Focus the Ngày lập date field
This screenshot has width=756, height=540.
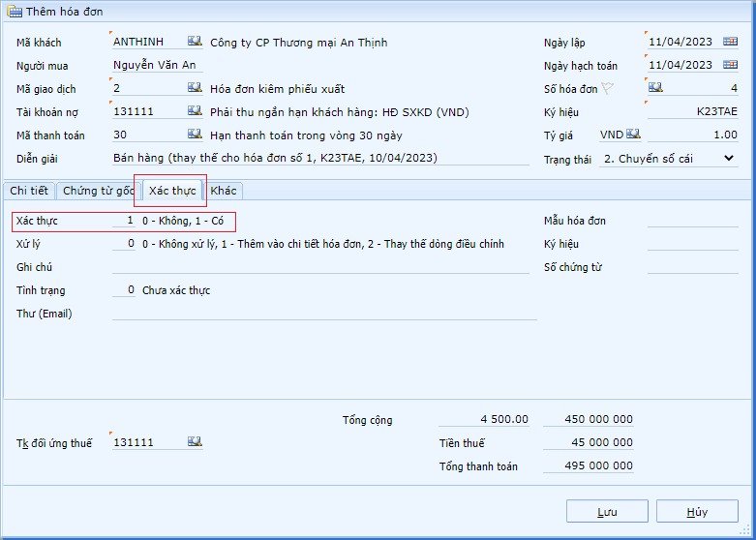[684, 42]
